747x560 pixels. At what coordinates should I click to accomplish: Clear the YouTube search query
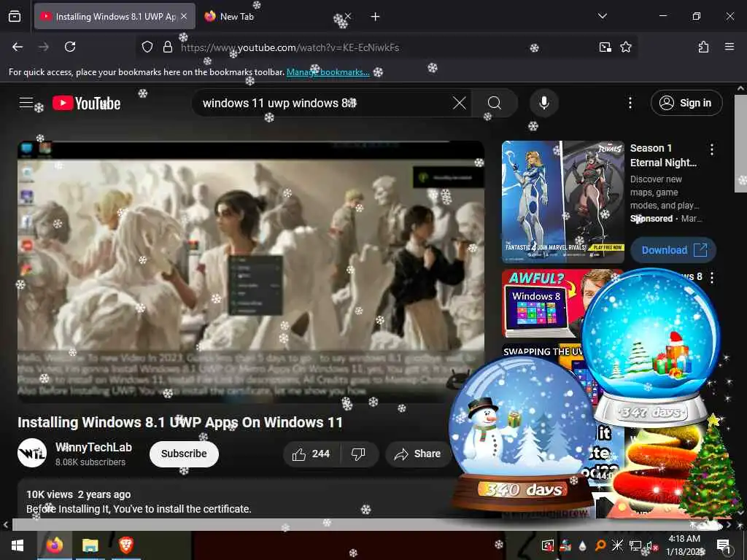(460, 103)
